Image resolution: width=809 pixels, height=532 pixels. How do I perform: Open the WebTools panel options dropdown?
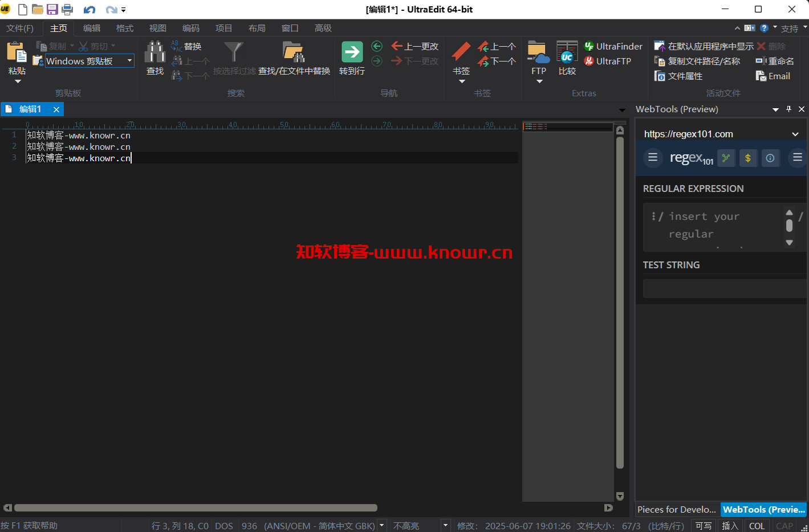(x=776, y=109)
